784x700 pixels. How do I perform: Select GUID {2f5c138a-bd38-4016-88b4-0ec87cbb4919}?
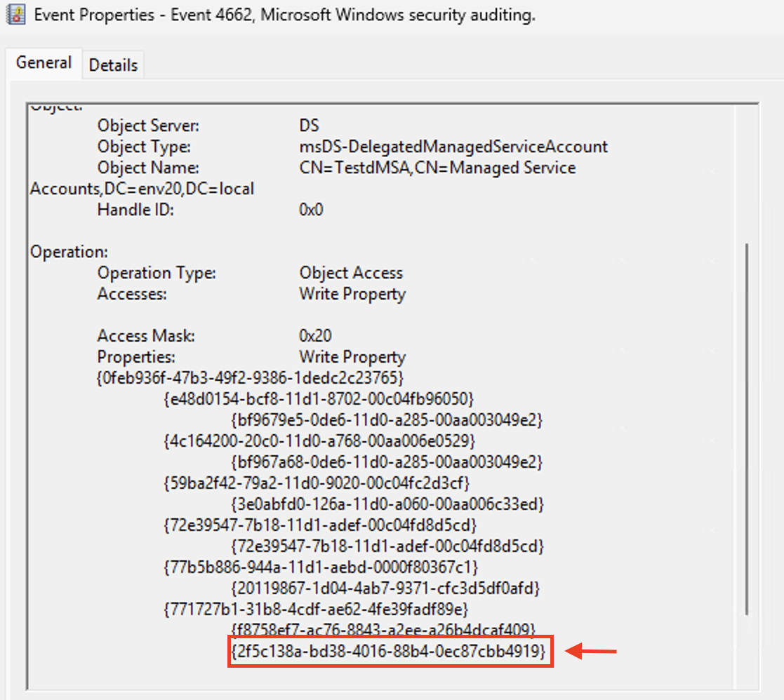[x=388, y=651]
